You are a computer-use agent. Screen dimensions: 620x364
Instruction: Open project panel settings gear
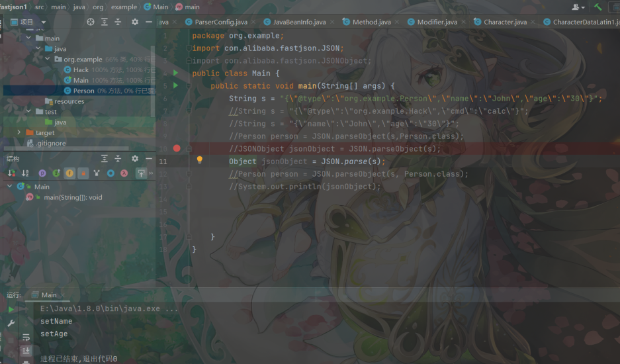[135, 22]
